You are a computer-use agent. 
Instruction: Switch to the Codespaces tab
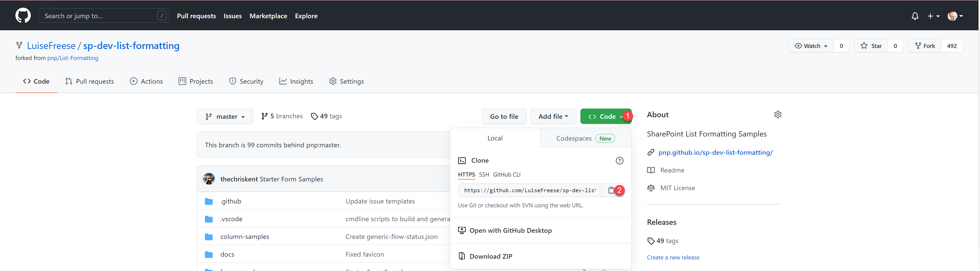pos(586,138)
